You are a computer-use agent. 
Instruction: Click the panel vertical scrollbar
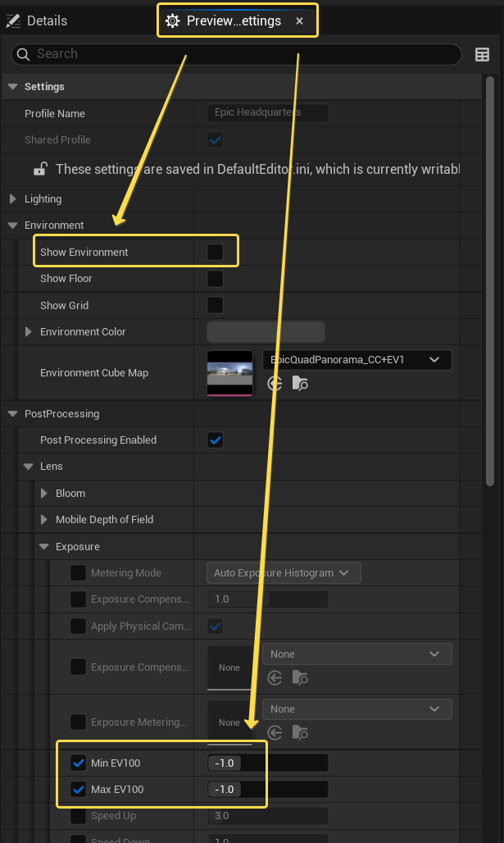click(x=489, y=280)
